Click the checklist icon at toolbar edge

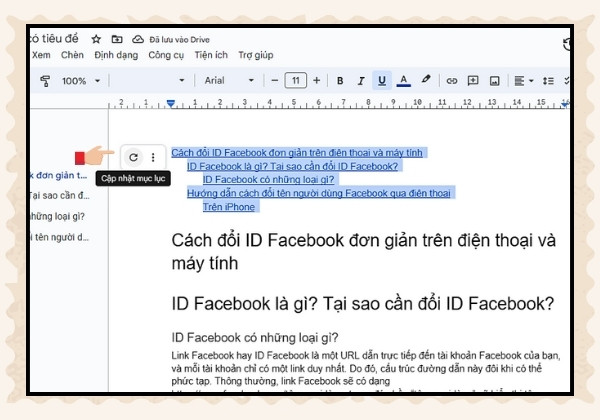point(567,80)
